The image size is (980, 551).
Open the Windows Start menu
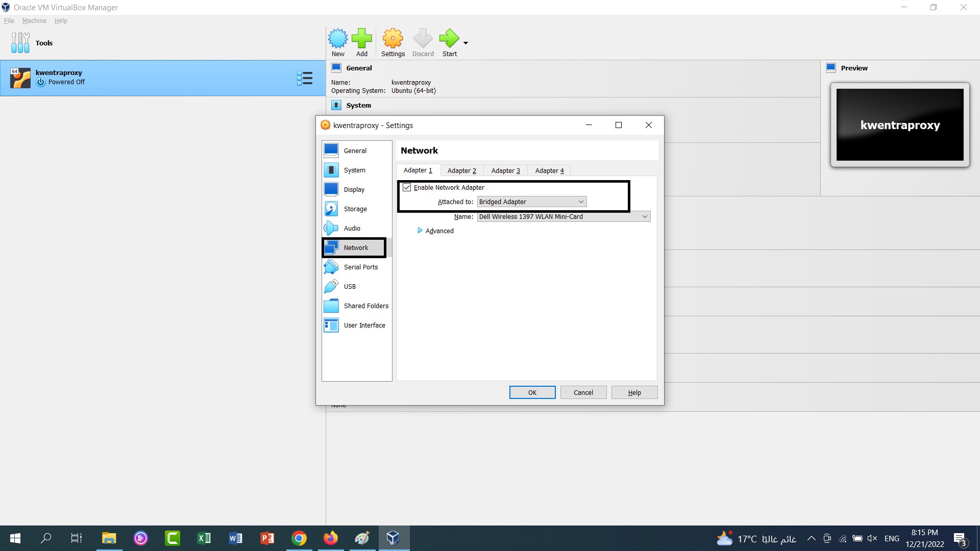pos(15,538)
